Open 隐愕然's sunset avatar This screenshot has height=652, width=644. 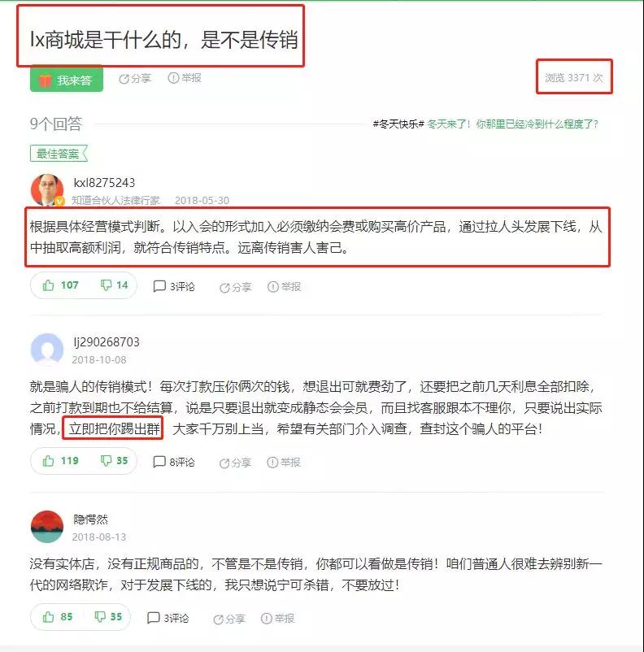[x=47, y=527]
